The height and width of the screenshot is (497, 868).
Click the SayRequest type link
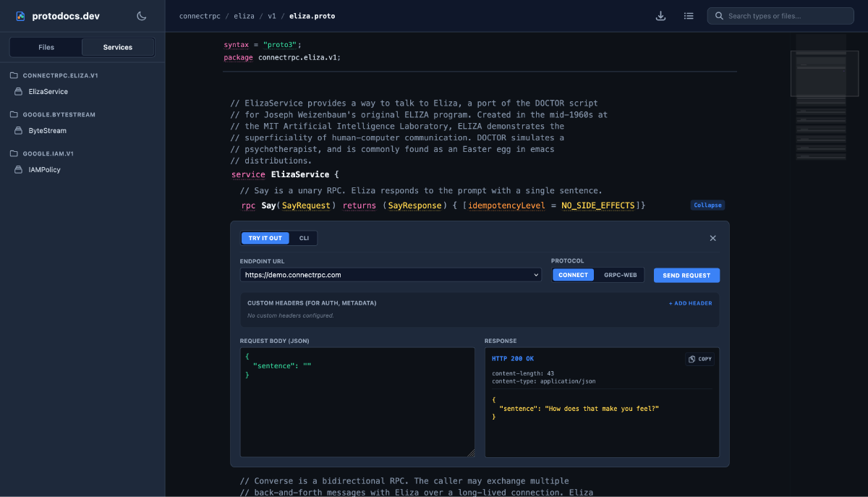tap(307, 205)
